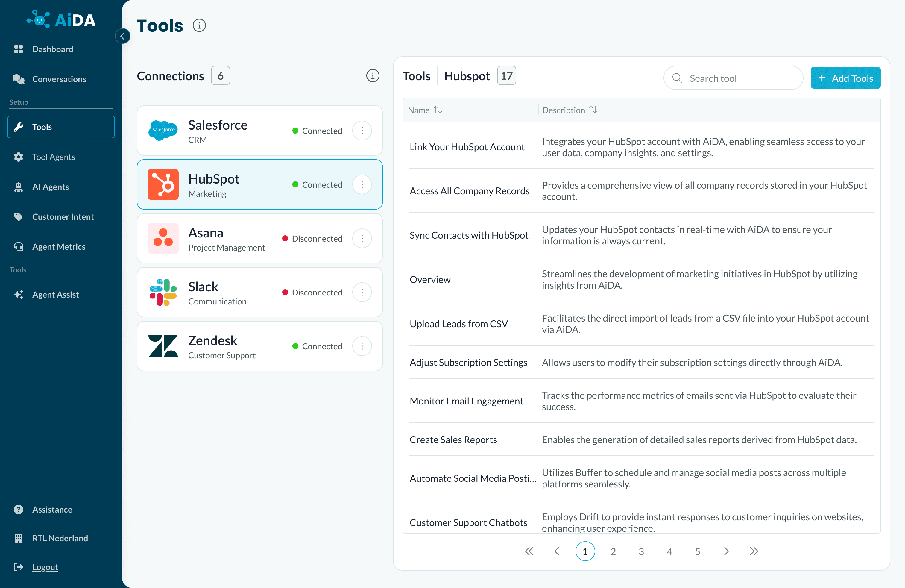Click the Add Tools button
The height and width of the screenshot is (588, 905).
point(845,78)
